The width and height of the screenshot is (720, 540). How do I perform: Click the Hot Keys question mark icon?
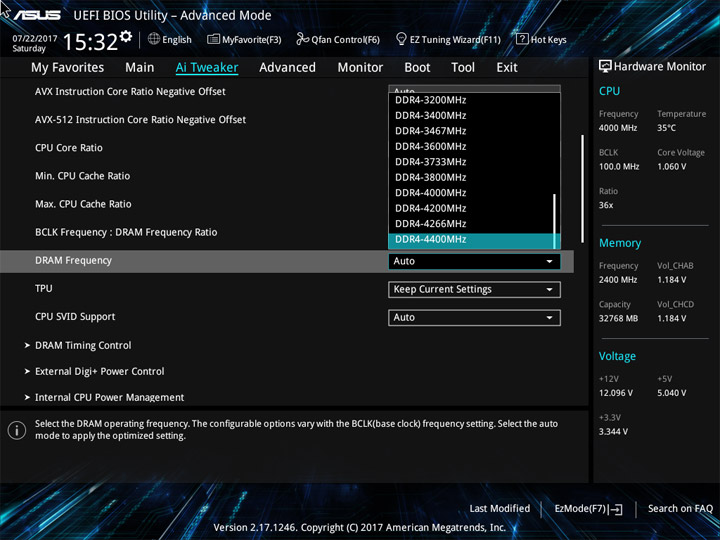tap(522, 39)
